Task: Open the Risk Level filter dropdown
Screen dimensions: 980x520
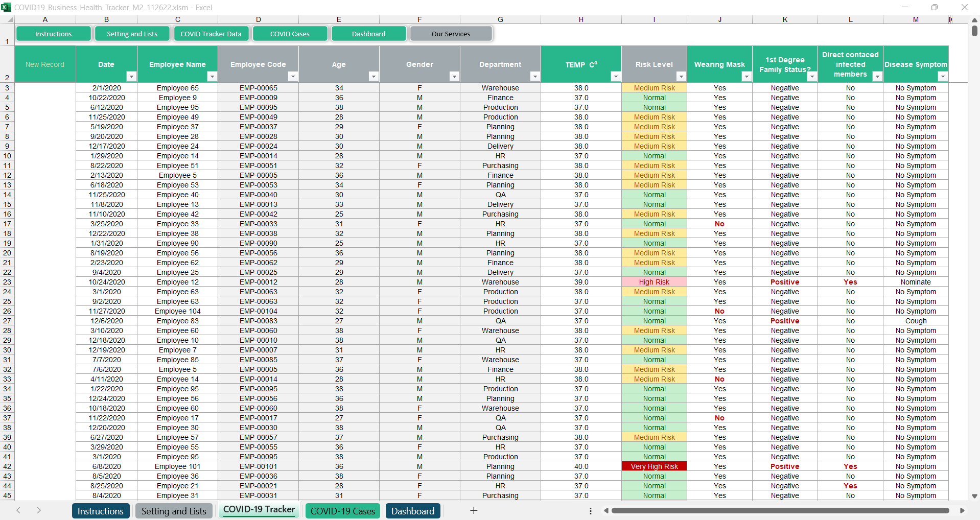Action: [681, 77]
